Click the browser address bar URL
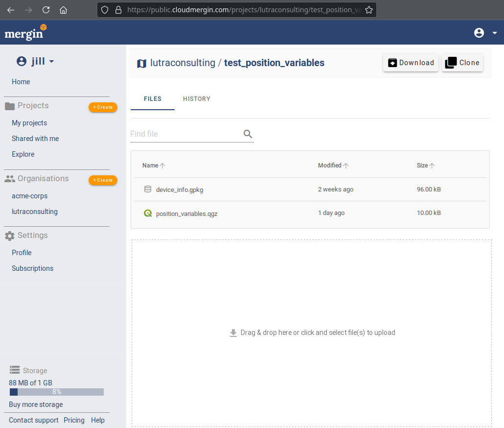Viewport: 504px width, 428px height. pos(244,10)
